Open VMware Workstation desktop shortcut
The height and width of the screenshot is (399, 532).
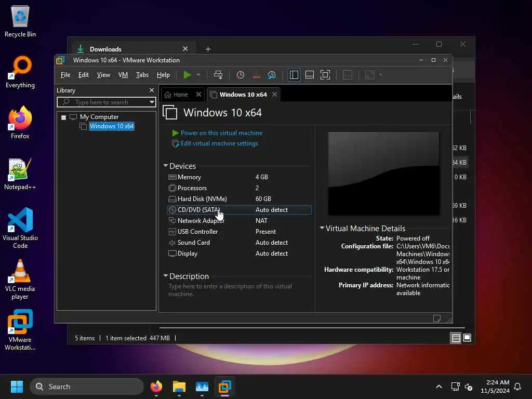(20, 330)
